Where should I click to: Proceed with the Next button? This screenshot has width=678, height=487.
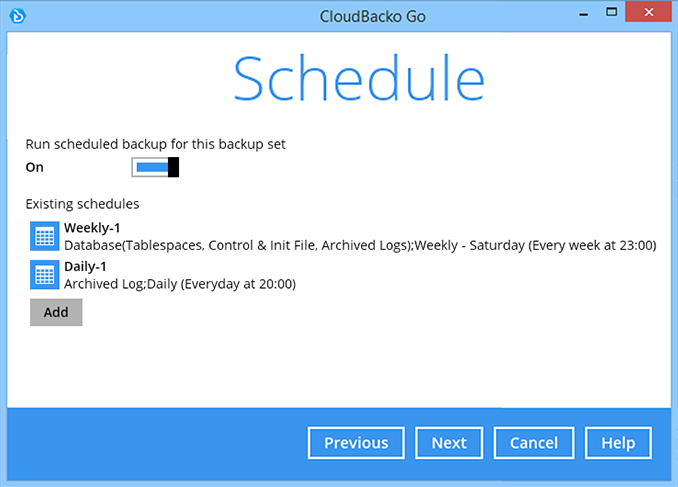coord(449,443)
